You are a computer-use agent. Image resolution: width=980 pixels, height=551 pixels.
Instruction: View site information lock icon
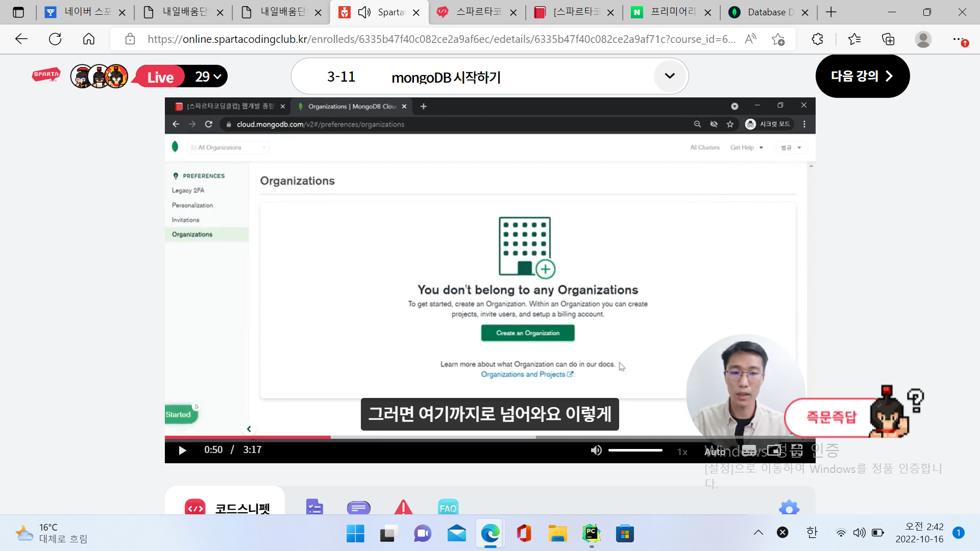click(130, 39)
